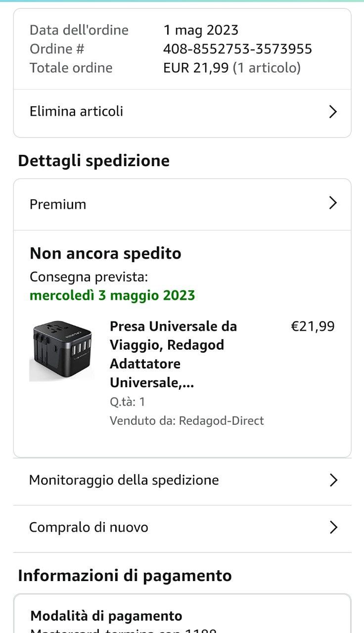364x633 pixels.
Task: Open the Premium shipping details row
Action: click(58, 204)
